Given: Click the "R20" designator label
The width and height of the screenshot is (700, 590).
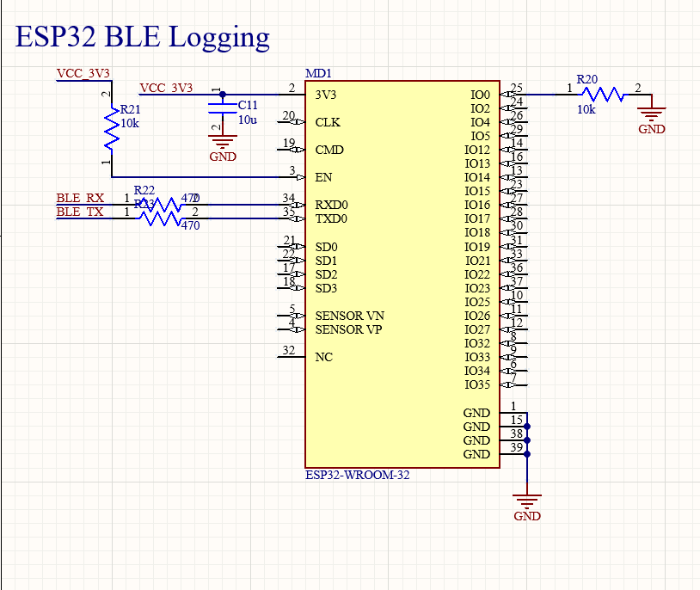Looking at the screenshot, I should 587,79.
